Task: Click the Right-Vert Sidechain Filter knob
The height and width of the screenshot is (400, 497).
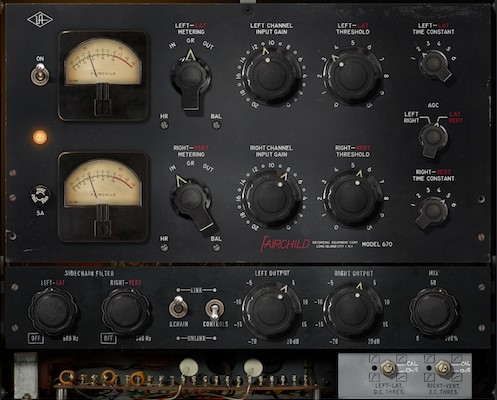Action: click(126, 311)
